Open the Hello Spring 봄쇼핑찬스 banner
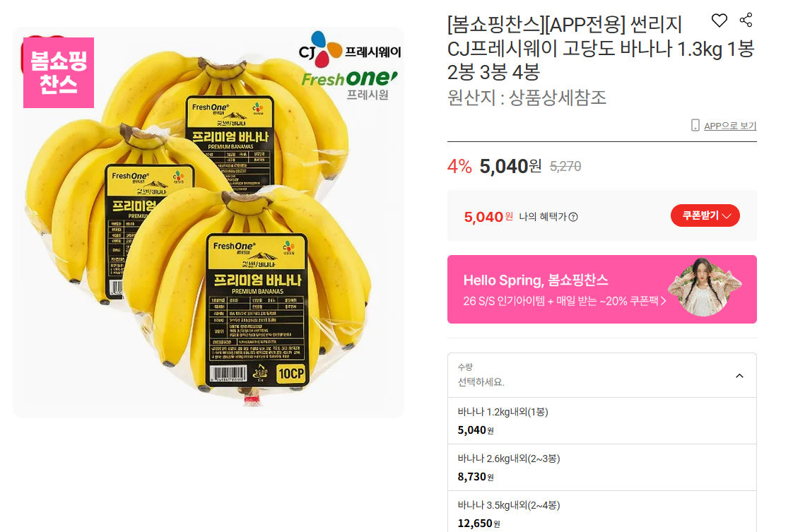 (602, 289)
